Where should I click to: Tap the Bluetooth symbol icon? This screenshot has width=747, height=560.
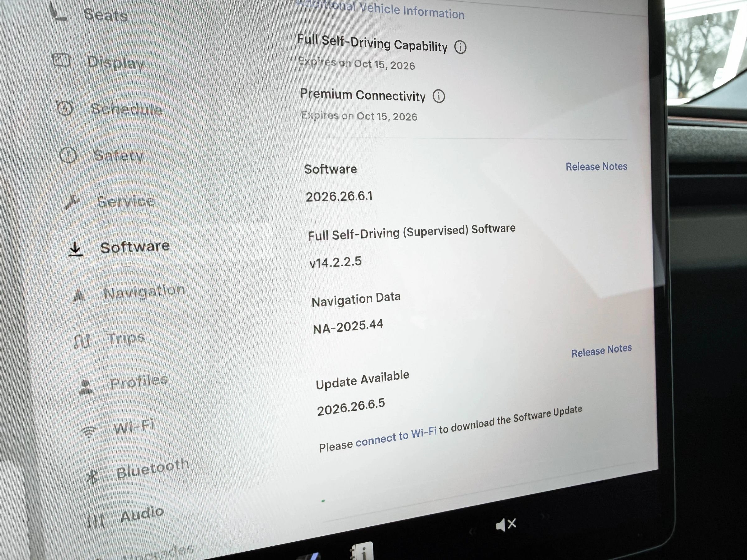[x=92, y=476]
